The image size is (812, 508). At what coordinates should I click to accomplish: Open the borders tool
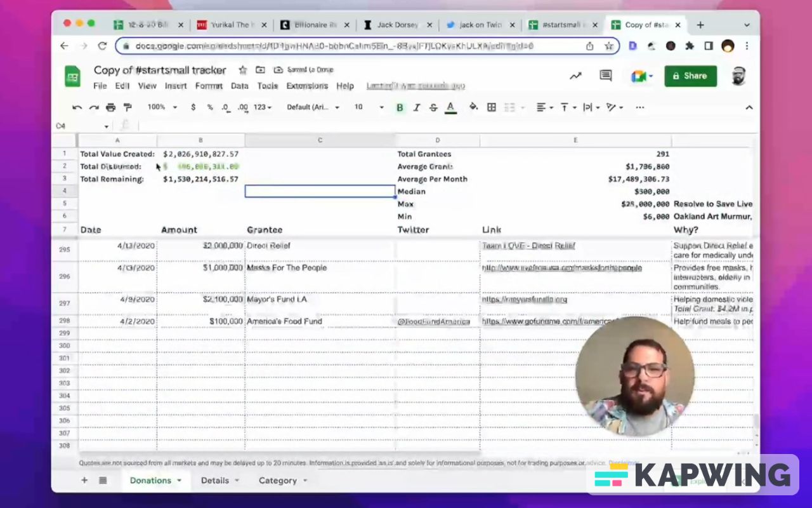coord(491,107)
